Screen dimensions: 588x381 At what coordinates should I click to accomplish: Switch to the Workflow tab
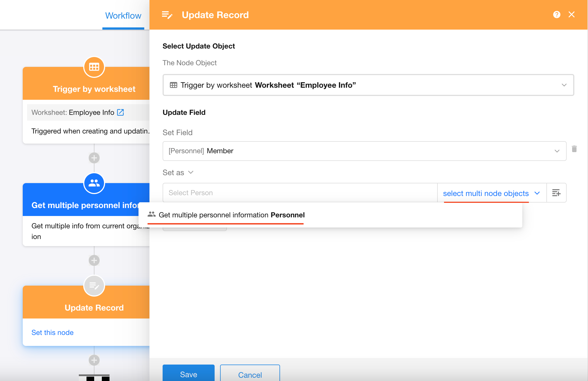(123, 16)
